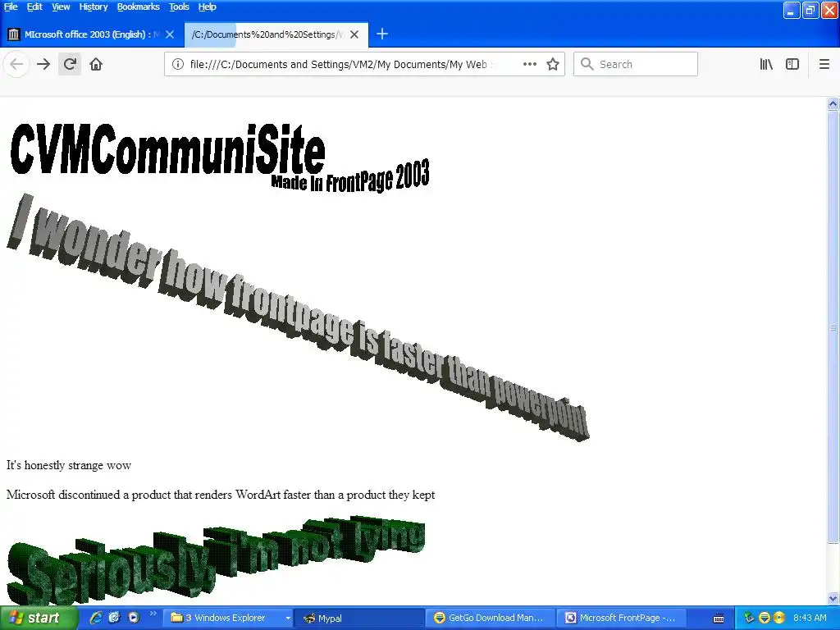Image resolution: width=840 pixels, height=630 pixels.
Task: Open the hamburger application menu
Action: 824,64
